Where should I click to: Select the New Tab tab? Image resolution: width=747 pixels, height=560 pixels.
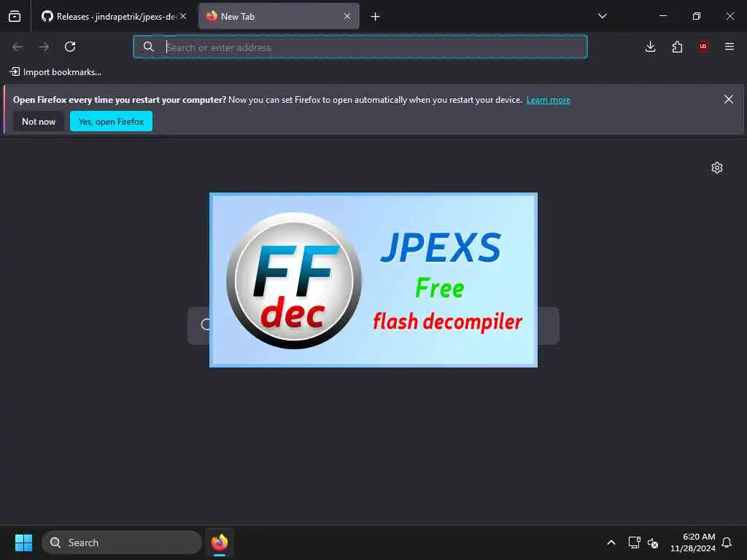click(x=279, y=16)
